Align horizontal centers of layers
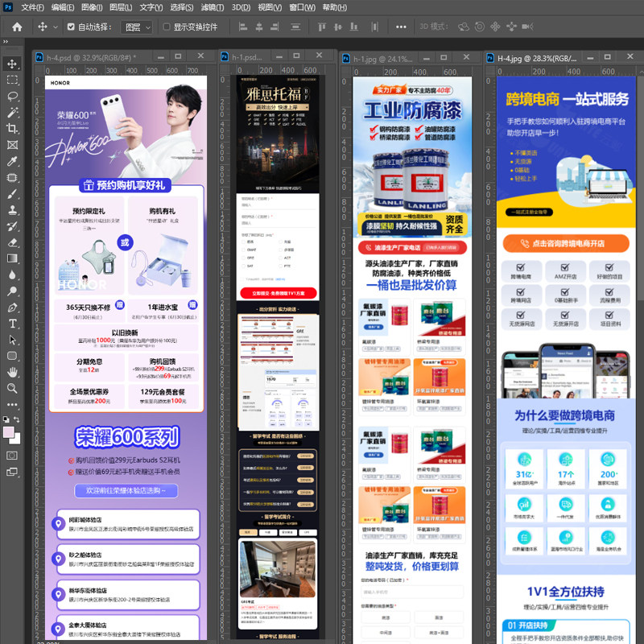This screenshot has width=644, height=644. pyautogui.click(x=259, y=27)
